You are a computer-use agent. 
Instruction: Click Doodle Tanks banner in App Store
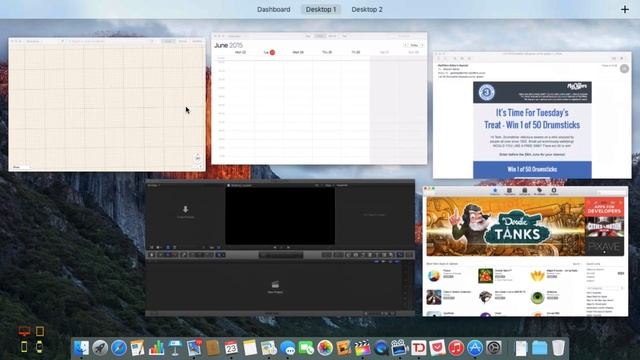coord(505,227)
